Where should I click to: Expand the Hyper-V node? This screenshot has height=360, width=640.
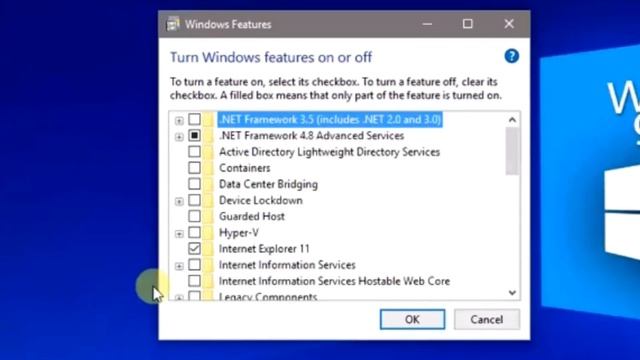pos(179,234)
